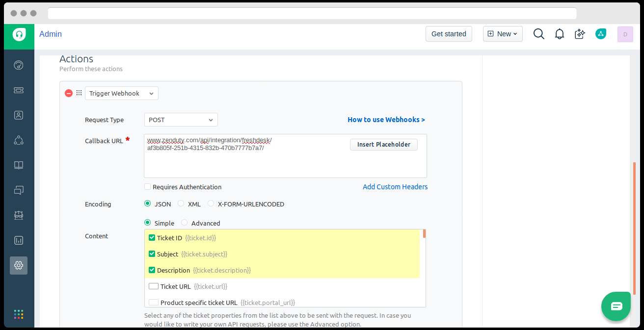Open the user avatar 'D' menu
The image size is (644, 330).
(625, 34)
